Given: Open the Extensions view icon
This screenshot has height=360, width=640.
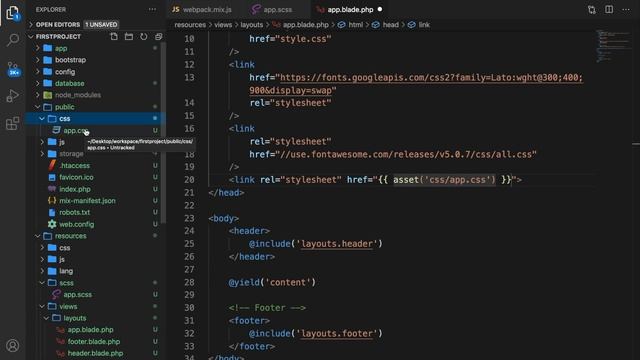Looking at the screenshot, I should [13, 123].
